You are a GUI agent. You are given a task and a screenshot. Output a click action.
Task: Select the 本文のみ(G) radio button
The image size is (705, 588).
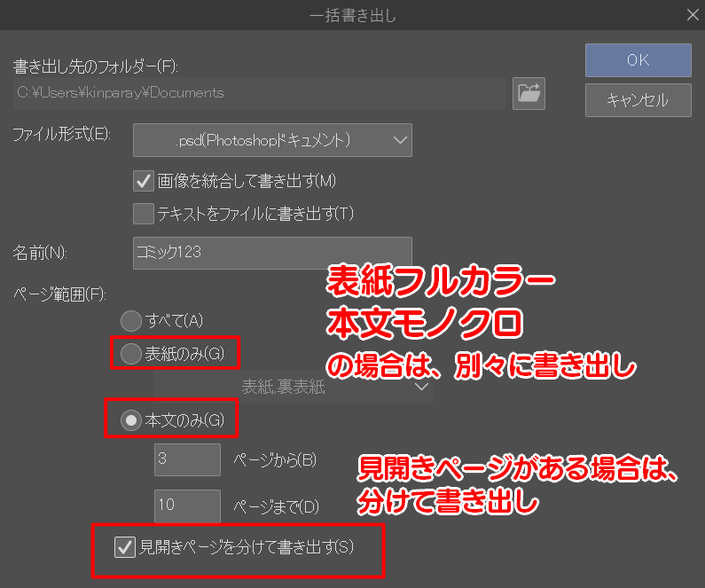131,420
